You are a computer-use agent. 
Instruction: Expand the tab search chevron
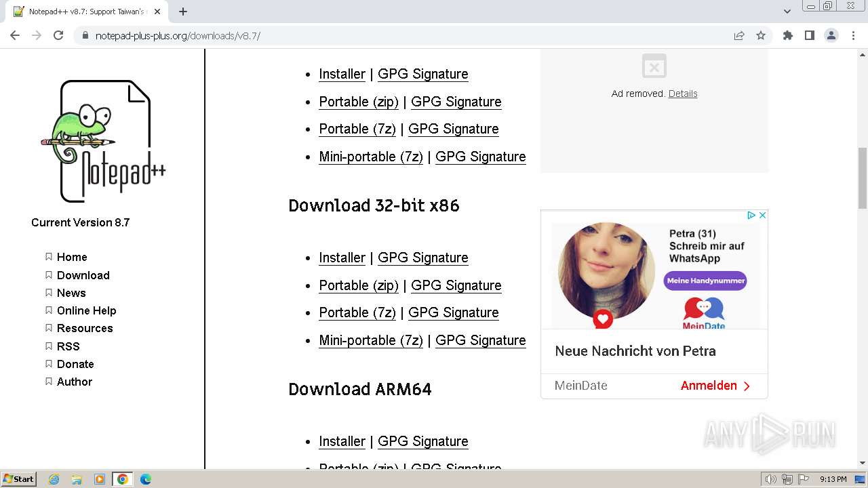tap(787, 12)
